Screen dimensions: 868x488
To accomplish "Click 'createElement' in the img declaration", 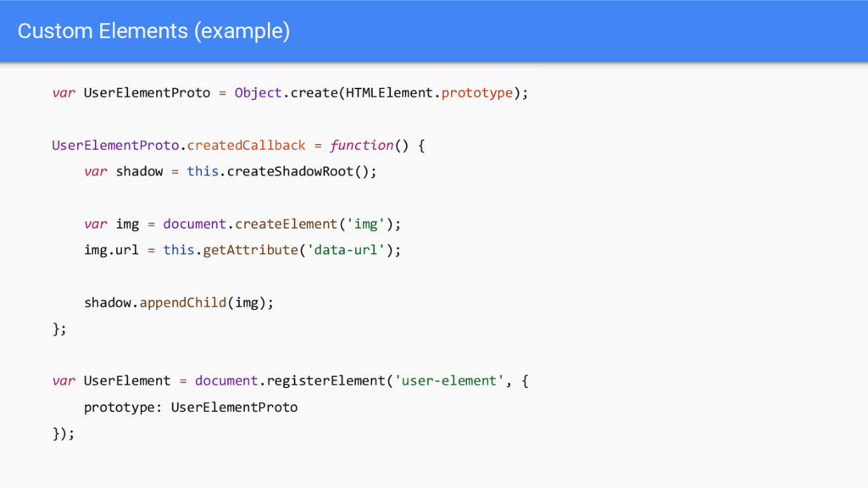I will coord(286,224).
